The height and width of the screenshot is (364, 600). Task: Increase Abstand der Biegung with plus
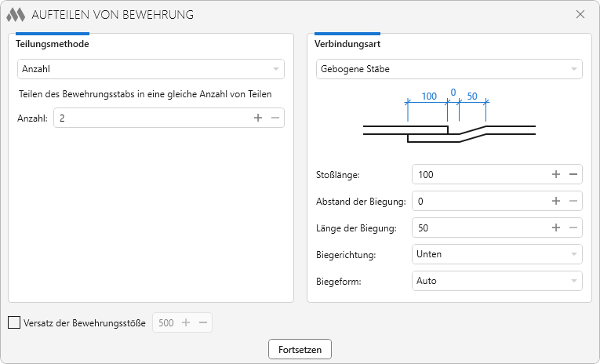[555, 201]
